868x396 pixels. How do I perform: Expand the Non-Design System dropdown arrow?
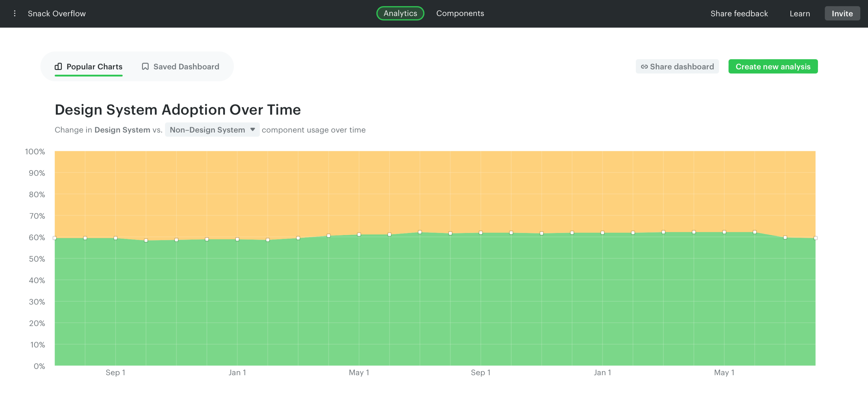click(252, 130)
